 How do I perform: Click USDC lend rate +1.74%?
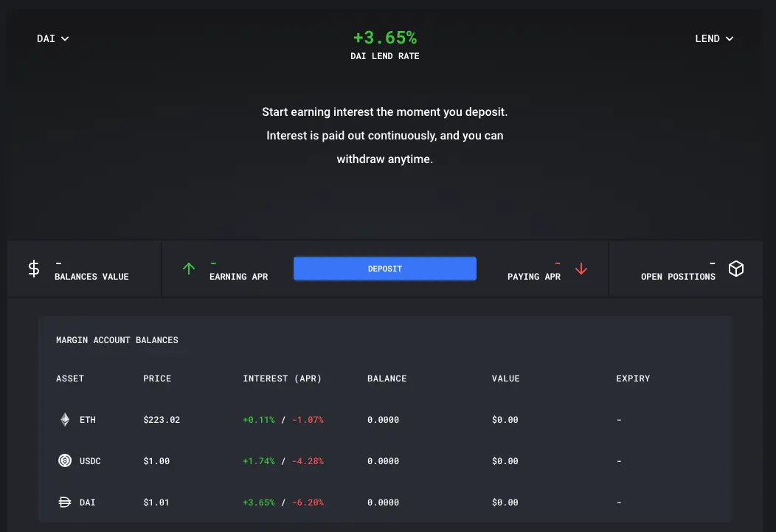259,460
